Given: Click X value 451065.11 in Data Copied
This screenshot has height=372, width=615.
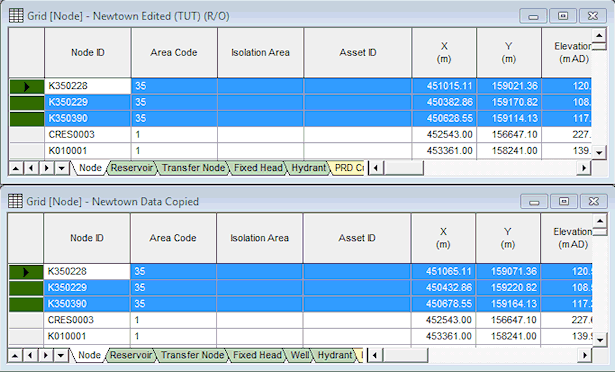Looking at the screenshot, I should [444, 272].
